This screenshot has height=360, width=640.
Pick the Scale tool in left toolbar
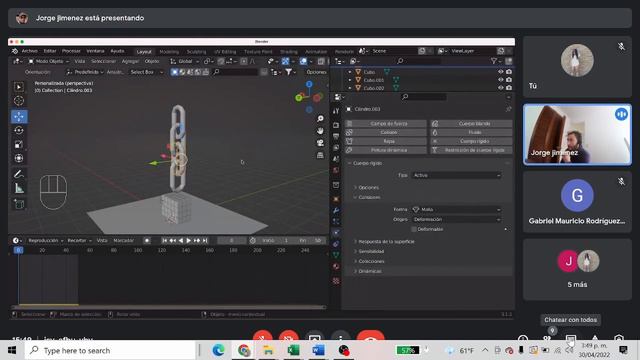(x=19, y=144)
